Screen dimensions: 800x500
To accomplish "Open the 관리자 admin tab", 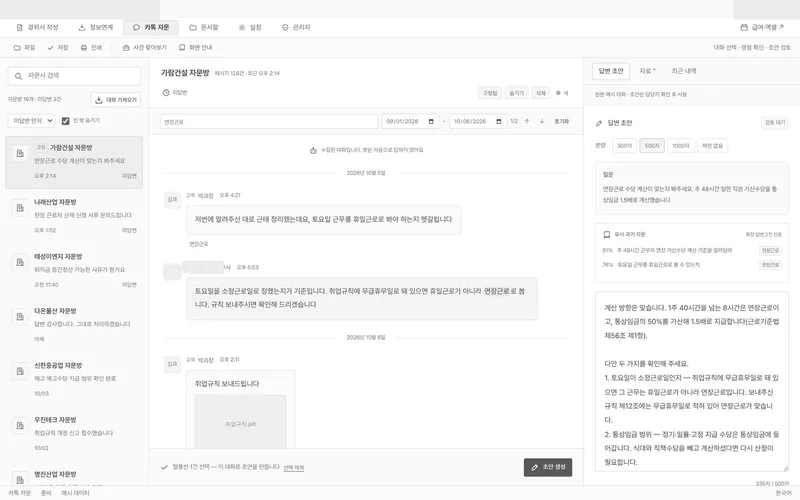I will tap(296, 28).
